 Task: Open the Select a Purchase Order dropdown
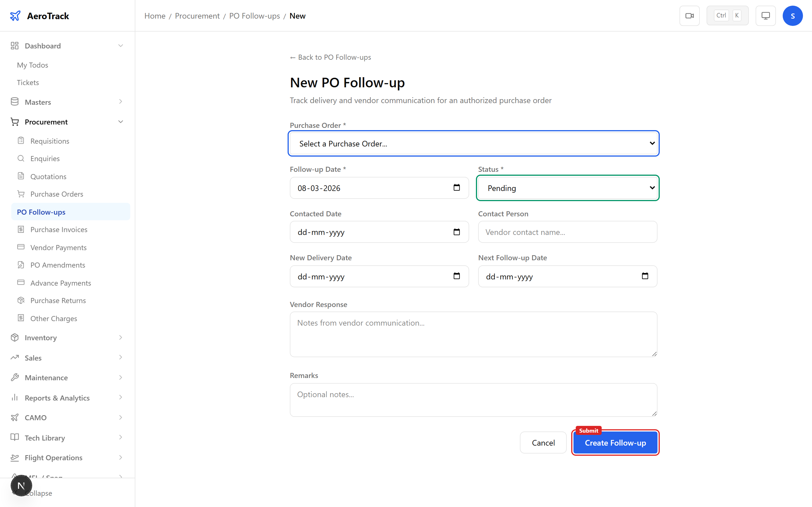click(473, 144)
